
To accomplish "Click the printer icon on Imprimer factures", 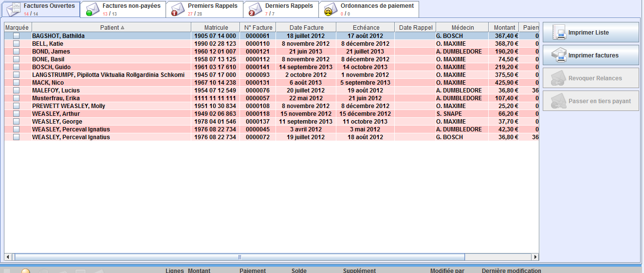I will pyautogui.click(x=558, y=55).
